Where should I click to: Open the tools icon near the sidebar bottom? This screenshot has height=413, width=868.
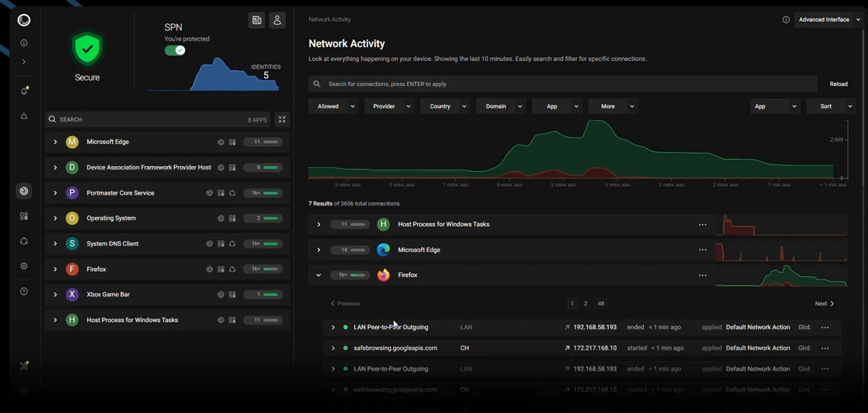[x=24, y=366]
